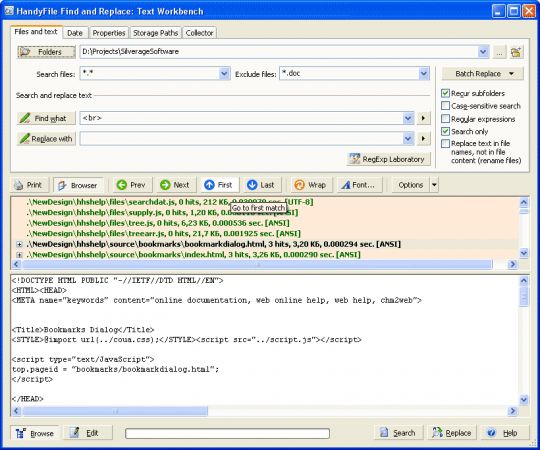
Task: Click the Replace button at bottom
Action: [452, 433]
